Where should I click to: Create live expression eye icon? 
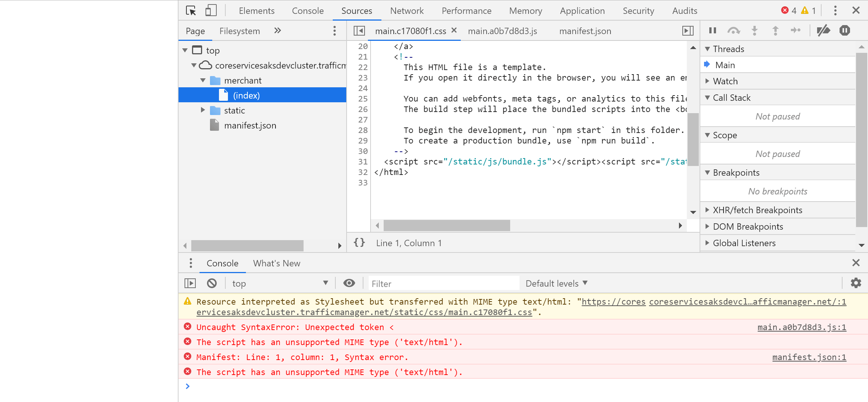coord(349,283)
